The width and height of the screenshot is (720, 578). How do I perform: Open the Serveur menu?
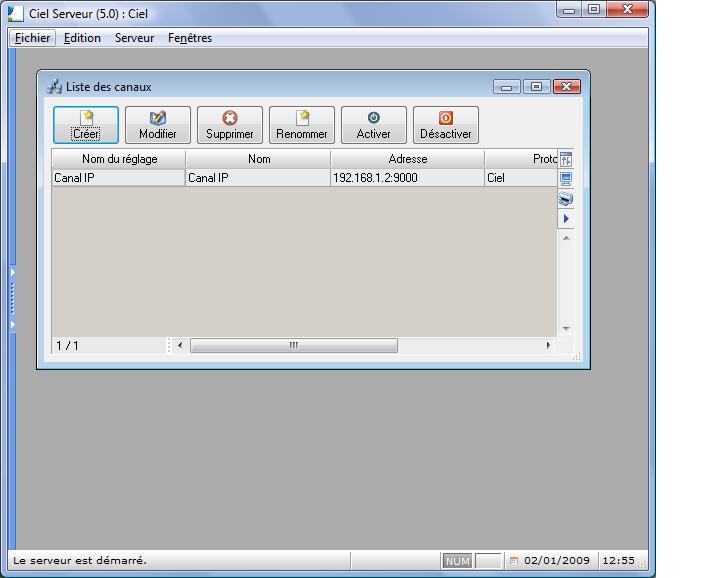click(134, 38)
